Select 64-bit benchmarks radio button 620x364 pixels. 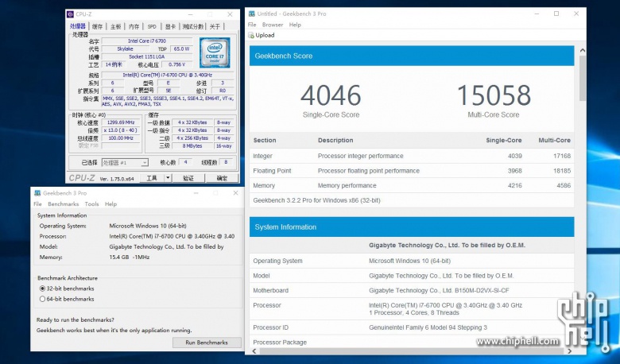click(42, 299)
